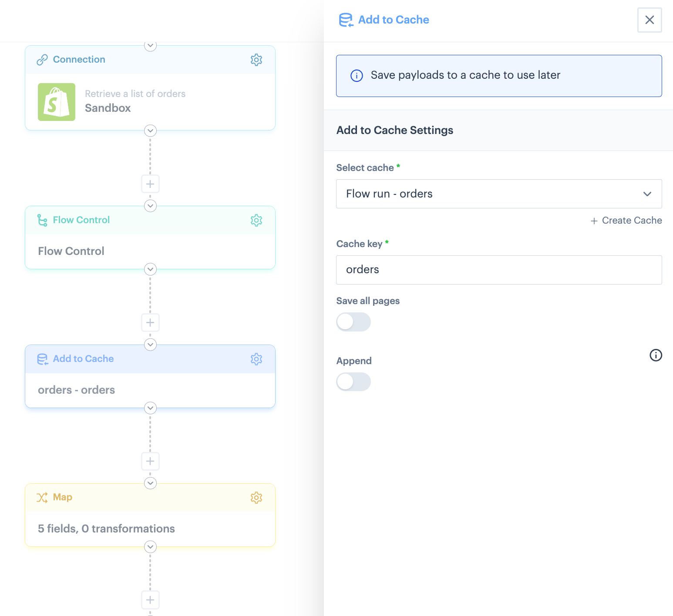This screenshot has height=616, width=673.
Task: Turn on the Append toggle
Action: [x=353, y=382]
